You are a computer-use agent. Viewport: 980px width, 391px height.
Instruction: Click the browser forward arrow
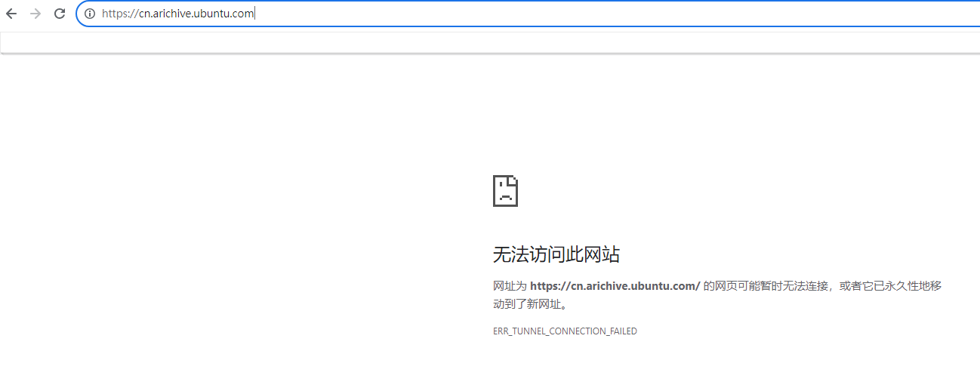pyautogui.click(x=35, y=14)
